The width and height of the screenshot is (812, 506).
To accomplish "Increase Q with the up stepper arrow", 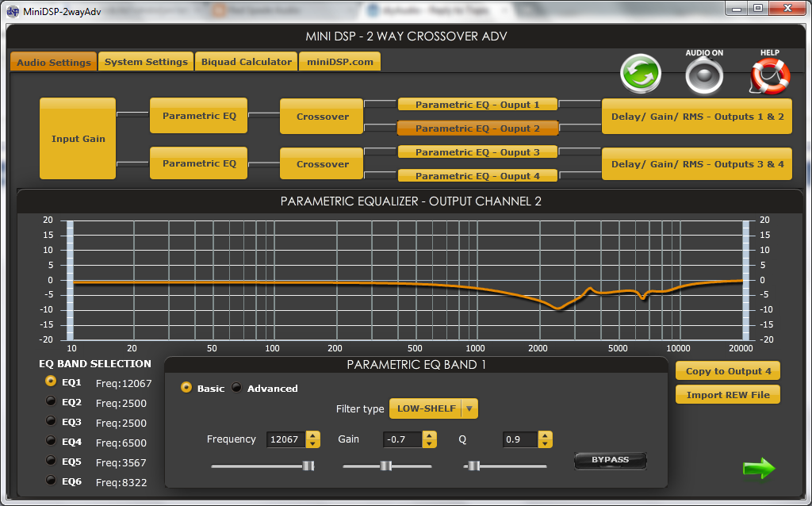I will coord(545,435).
